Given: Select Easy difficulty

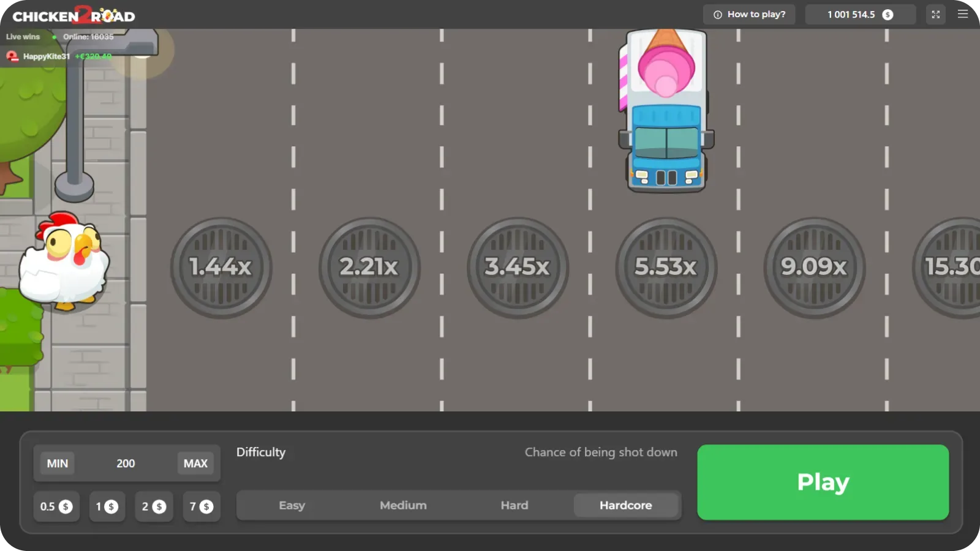Looking at the screenshot, I should [292, 505].
